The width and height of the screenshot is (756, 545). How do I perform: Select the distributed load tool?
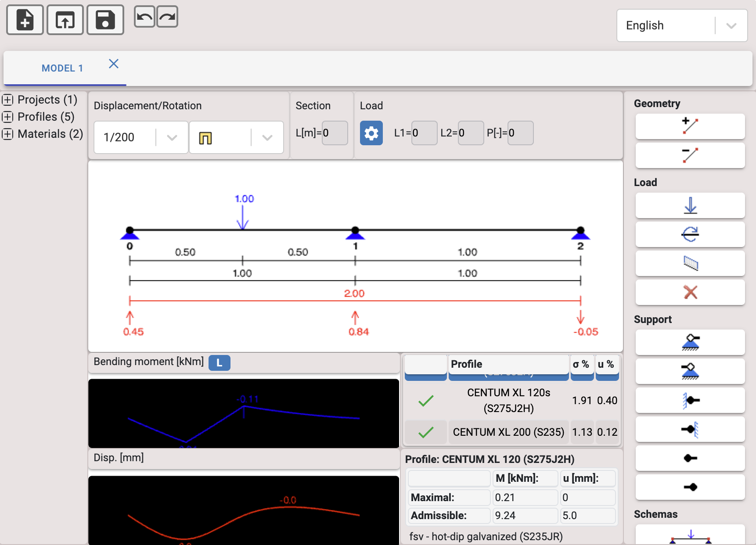click(x=690, y=263)
